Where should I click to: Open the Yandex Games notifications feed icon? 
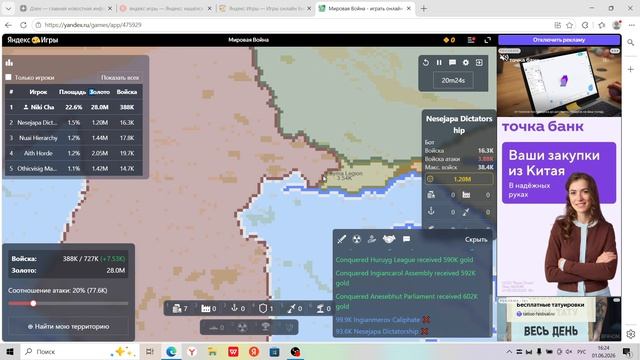471,40
